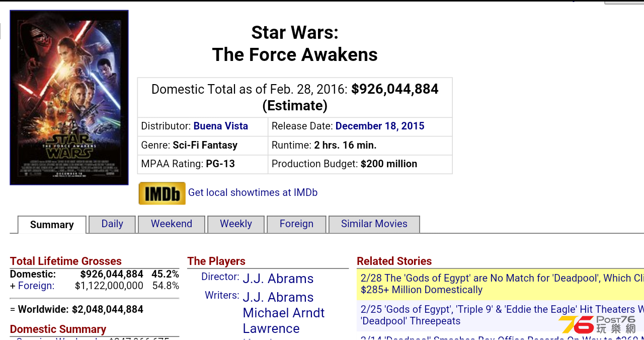
Task: Follow the Get local showtimes at IMDb link
Action: (x=253, y=192)
